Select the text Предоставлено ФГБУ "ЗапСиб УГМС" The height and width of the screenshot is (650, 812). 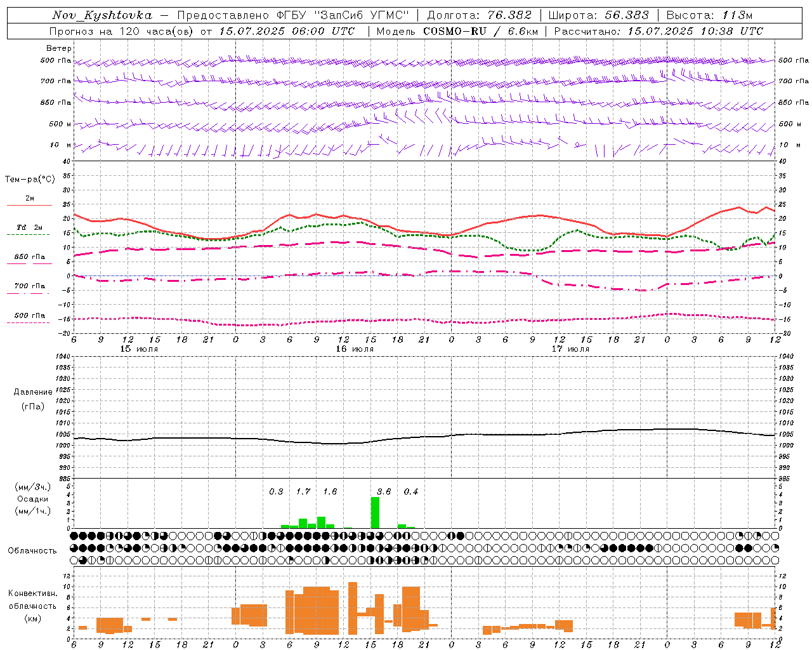click(x=293, y=15)
